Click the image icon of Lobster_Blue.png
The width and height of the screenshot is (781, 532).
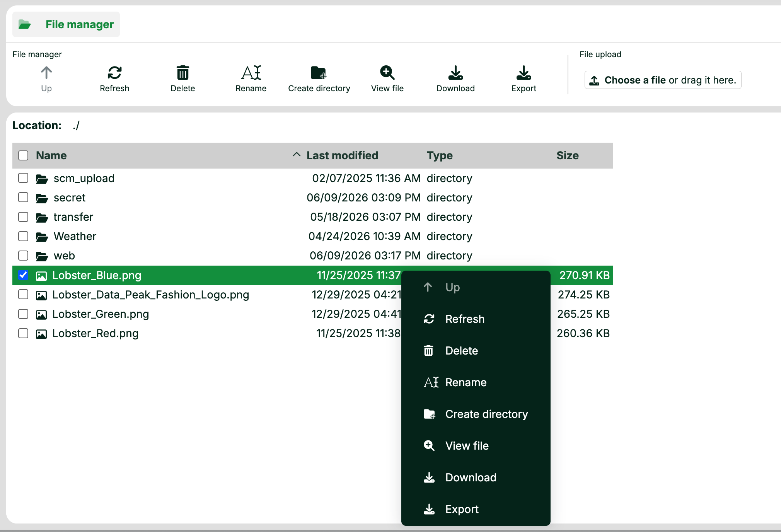coord(41,276)
